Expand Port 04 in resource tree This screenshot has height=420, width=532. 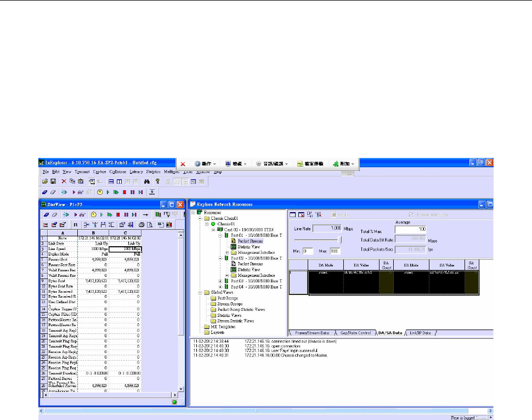coord(220,287)
